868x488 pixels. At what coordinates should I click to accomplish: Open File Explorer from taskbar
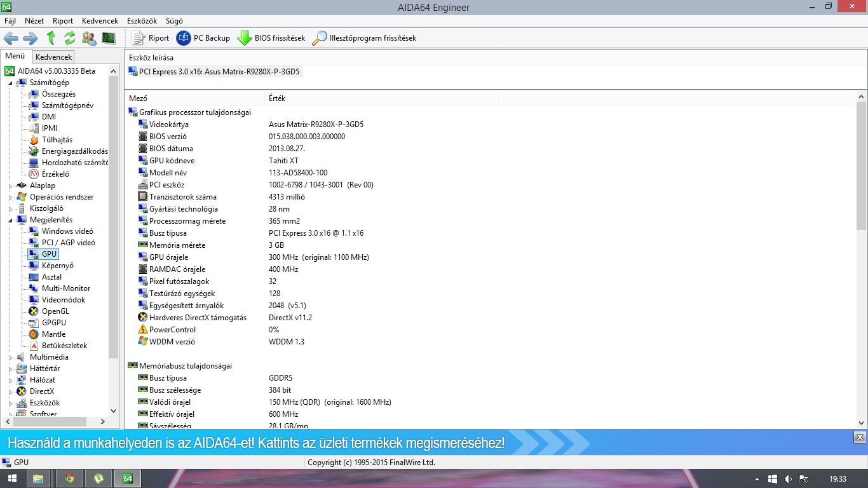tap(38, 478)
